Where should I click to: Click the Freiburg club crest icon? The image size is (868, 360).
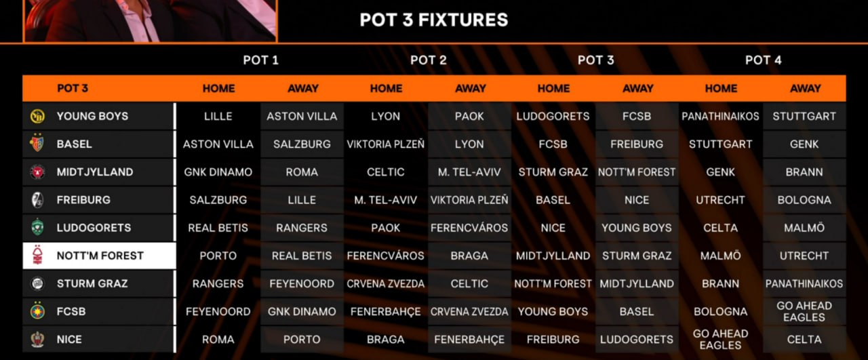point(37,200)
